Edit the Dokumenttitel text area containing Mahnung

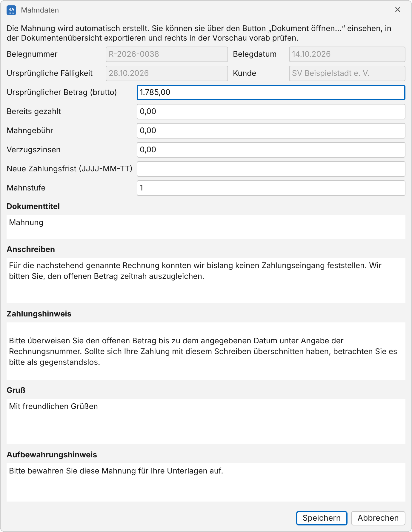(x=206, y=227)
